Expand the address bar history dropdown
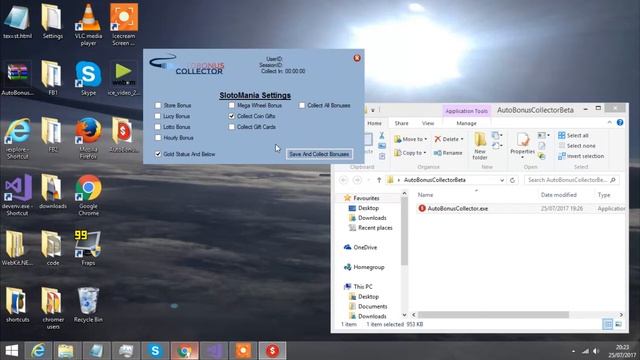 pyautogui.click(x=502, y=180)
